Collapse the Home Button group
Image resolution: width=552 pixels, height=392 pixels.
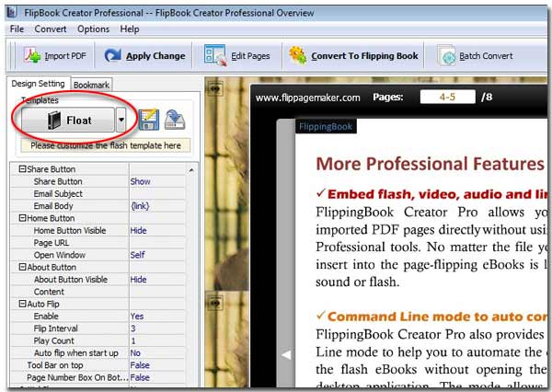pyautogui.click(x=22, y=218)
